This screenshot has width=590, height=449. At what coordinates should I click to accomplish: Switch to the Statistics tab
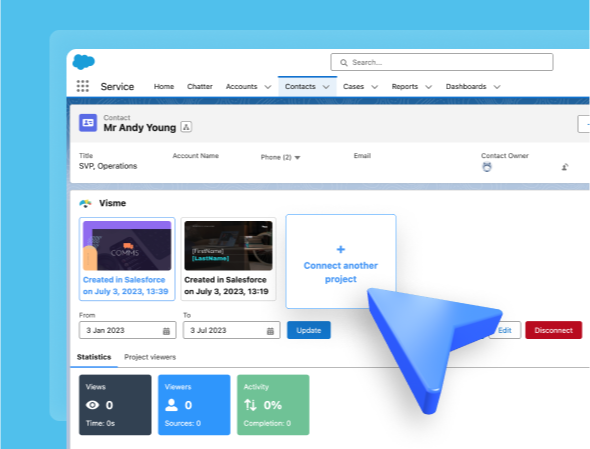click(94, 357)
